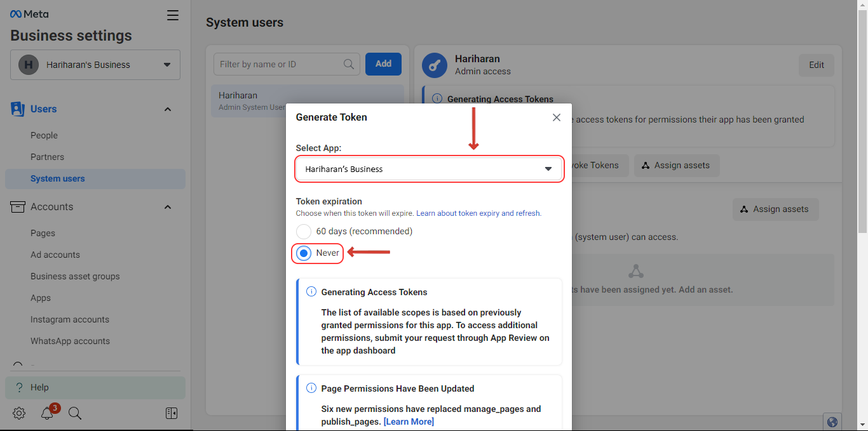
Task: Click the key avatar icon for Hariharan
Action: [435, 65]
